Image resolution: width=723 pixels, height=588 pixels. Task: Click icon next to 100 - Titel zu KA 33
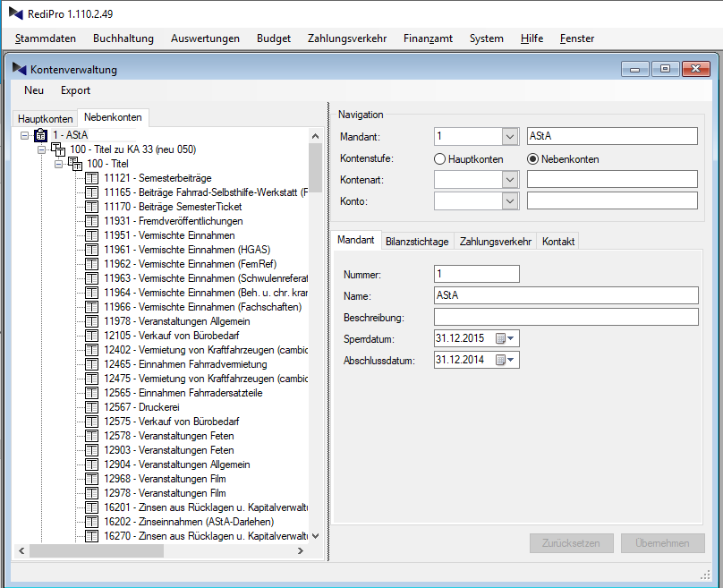(58, 149)
